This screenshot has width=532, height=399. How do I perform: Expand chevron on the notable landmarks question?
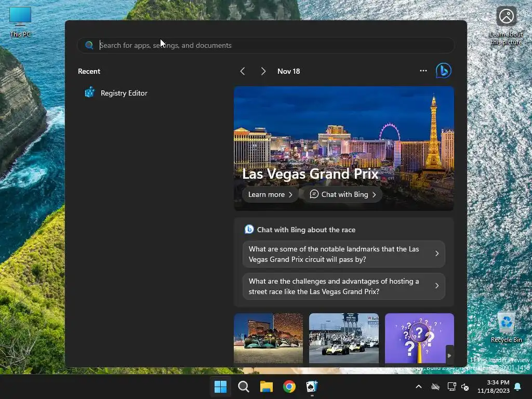coord(436,254)
